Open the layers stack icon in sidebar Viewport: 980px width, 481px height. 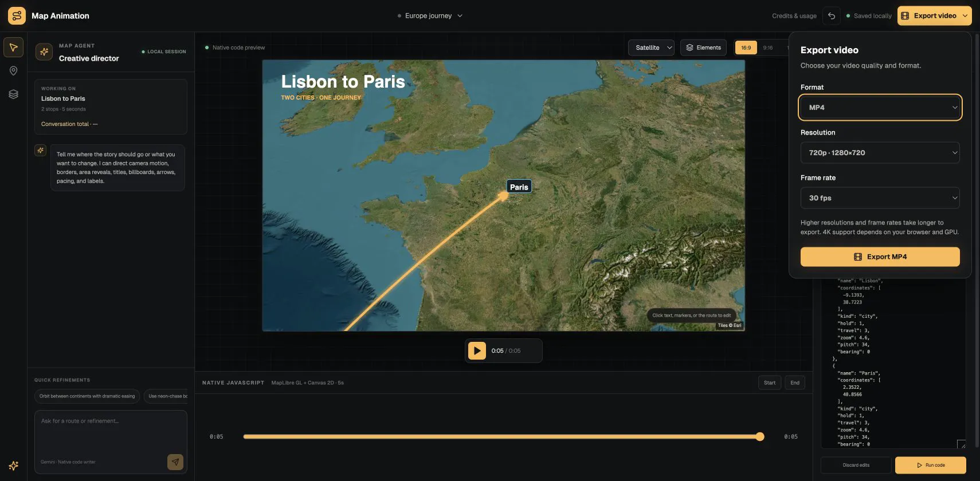click(x=13, y=94)
